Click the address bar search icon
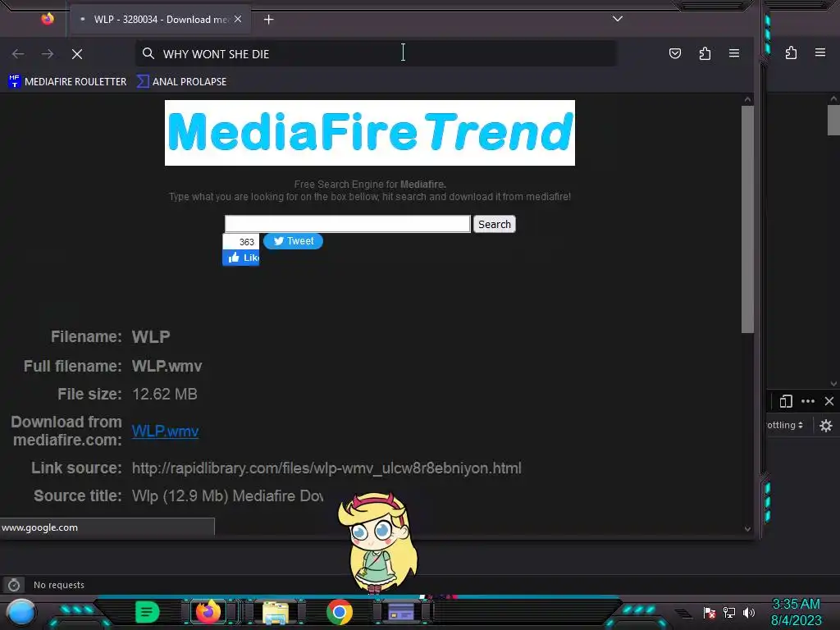 [148, 53]
